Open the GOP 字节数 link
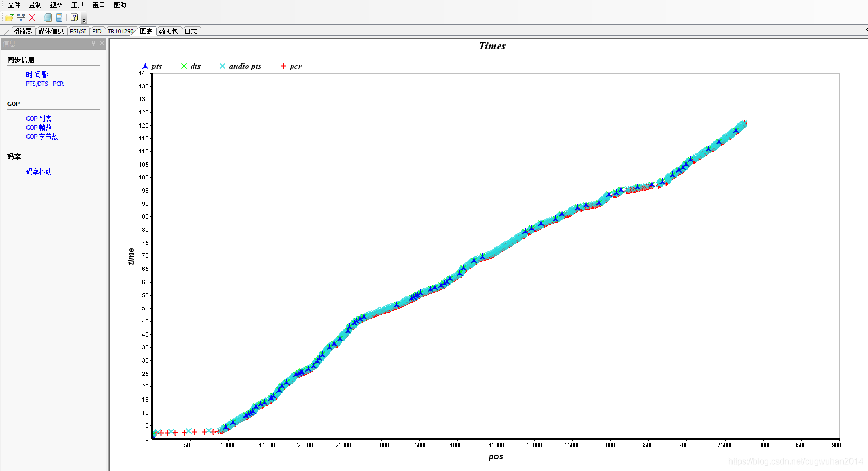 (42, 137)
